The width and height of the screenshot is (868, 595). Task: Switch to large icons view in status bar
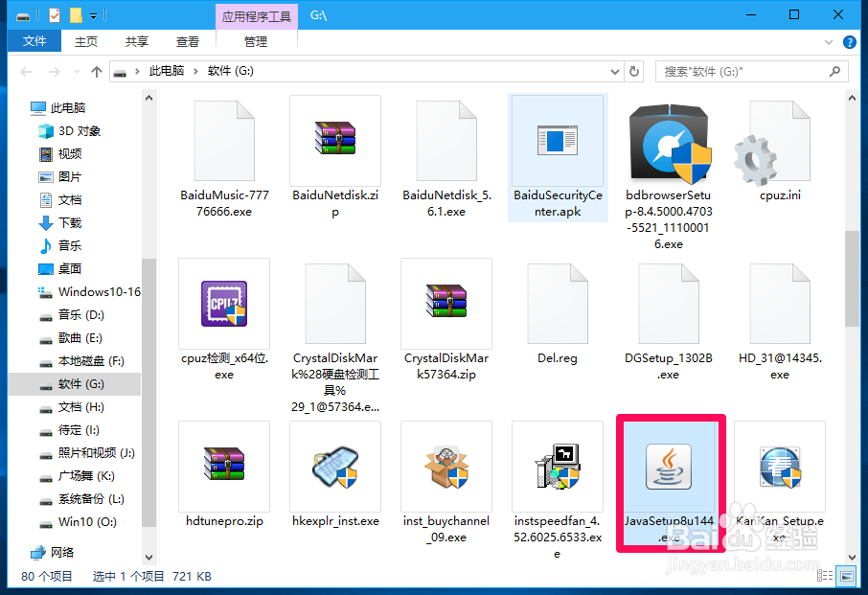tap(846, 576)
